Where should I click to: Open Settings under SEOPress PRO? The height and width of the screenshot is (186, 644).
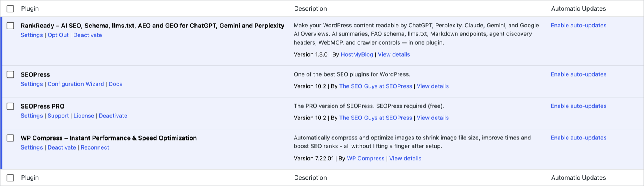pyautogui.click(x=32, y=116)
